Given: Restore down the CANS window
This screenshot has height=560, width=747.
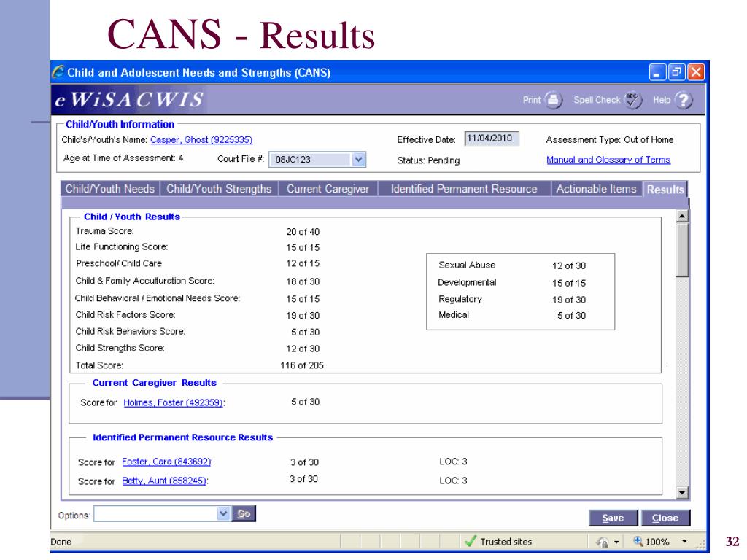Looking at the screenshot, I should [676, 72].
